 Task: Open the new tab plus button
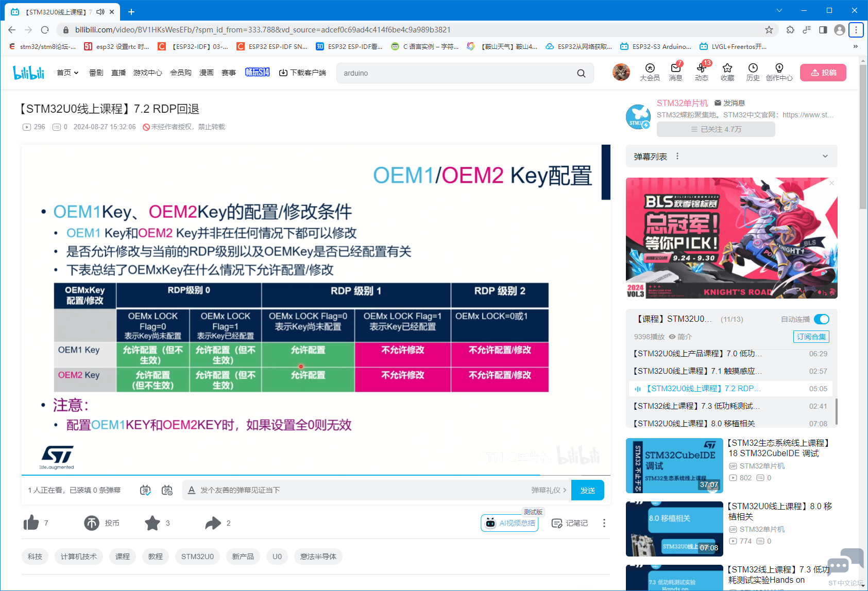(x=131, y=11)
